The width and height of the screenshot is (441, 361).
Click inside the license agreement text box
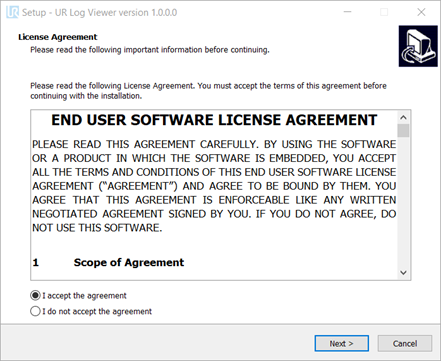(214, 195)
